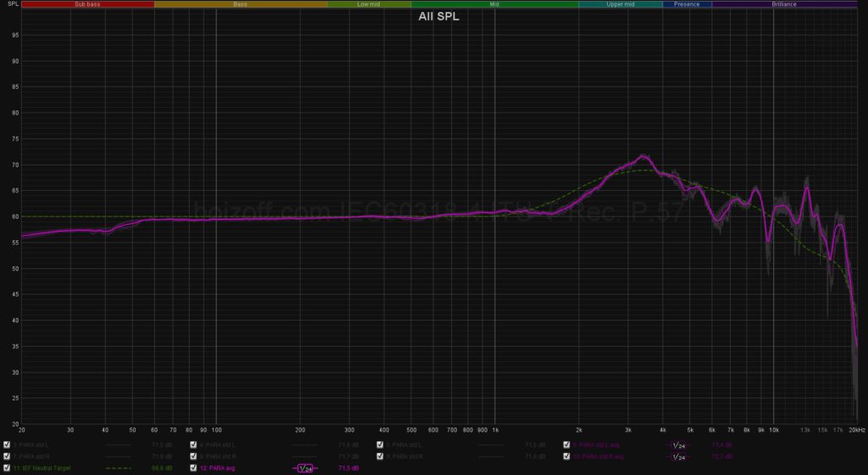868x475 pixels.
Task: Click the All SPL graph title
Action: click(x=438, y=16)
